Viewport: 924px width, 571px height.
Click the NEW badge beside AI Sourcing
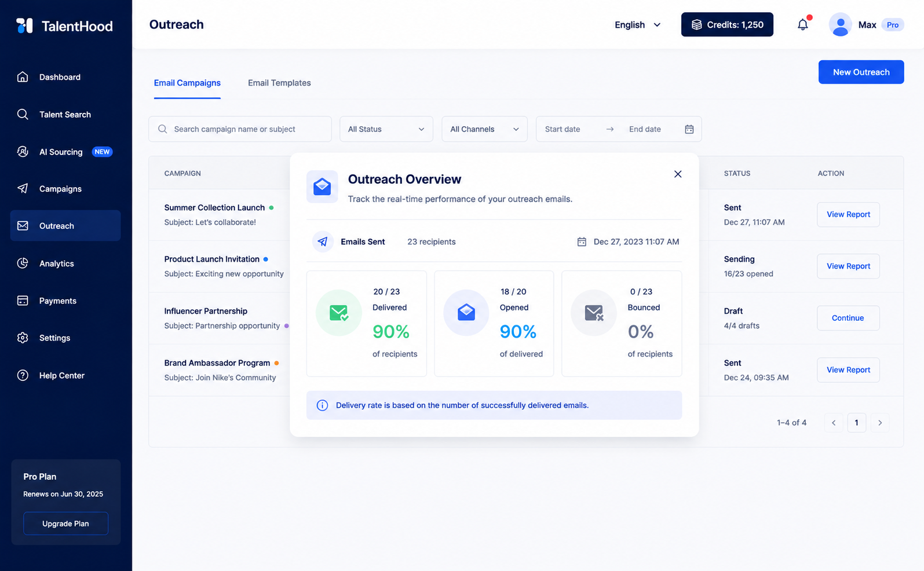103,152
